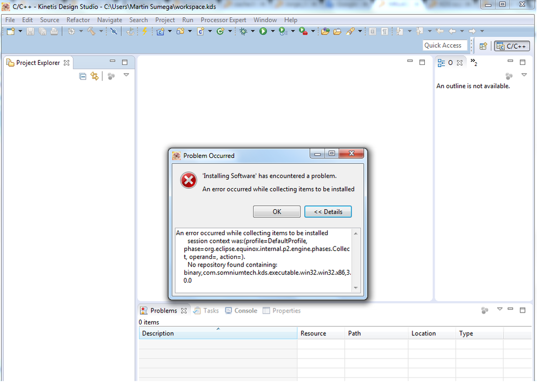Image resolution: width=540 pixels, height=392 pixels.
Task: Click the Open Element folder icon
Action: tap(325, 31)
